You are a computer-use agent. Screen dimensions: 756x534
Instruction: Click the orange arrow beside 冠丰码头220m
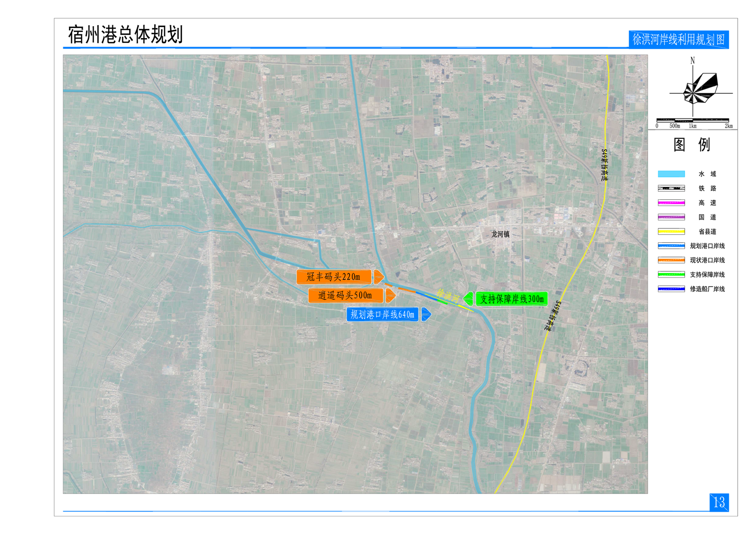378,277
